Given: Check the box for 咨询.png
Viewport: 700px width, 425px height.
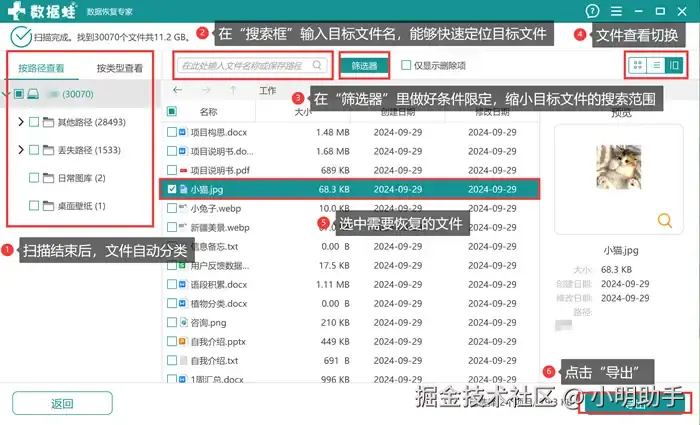Looking at the screenshot, I should coord(172,322).
